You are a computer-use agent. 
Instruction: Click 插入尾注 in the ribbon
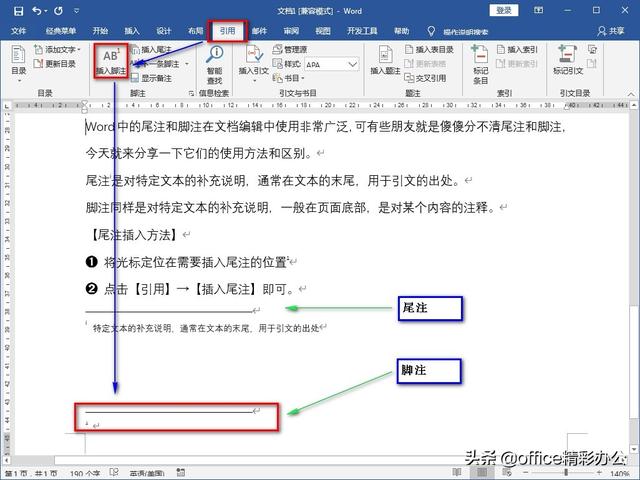[152, 50]
